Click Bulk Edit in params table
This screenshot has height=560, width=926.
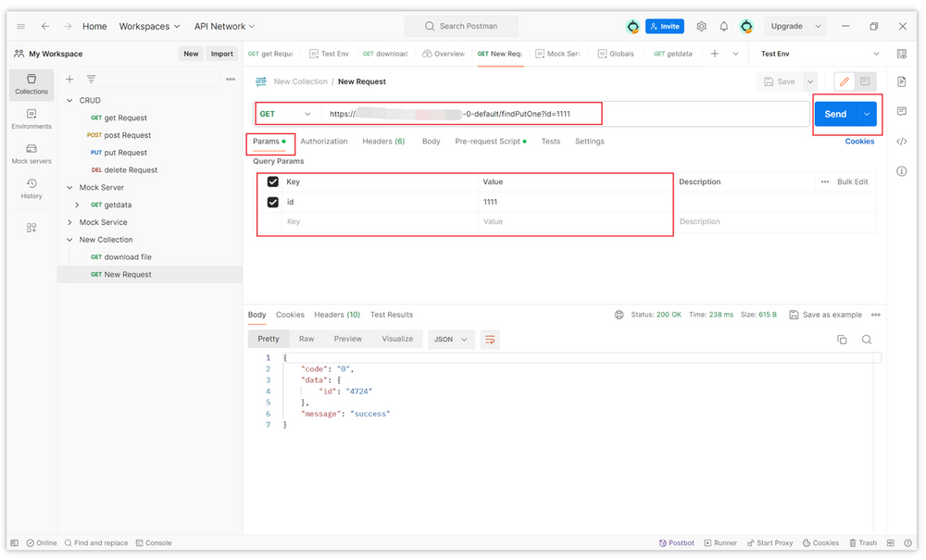point(852,181)
